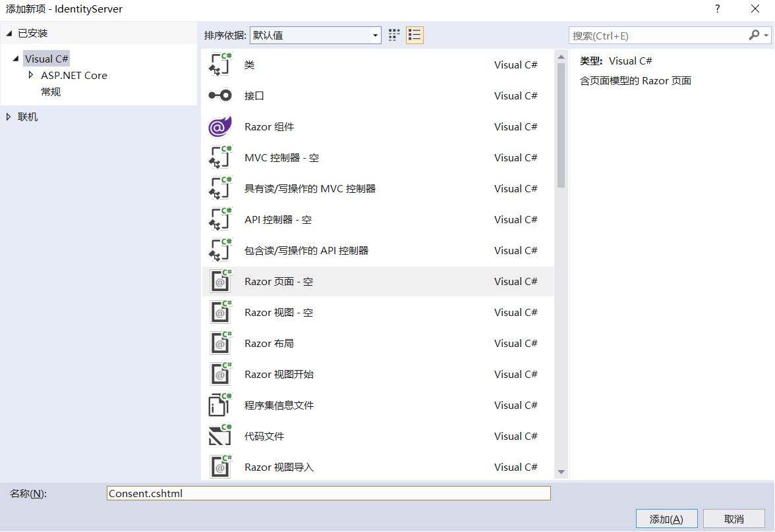This screenshot has height=532, width=775.
Task: Select the 联机 category label
Action: coord(28,117)
